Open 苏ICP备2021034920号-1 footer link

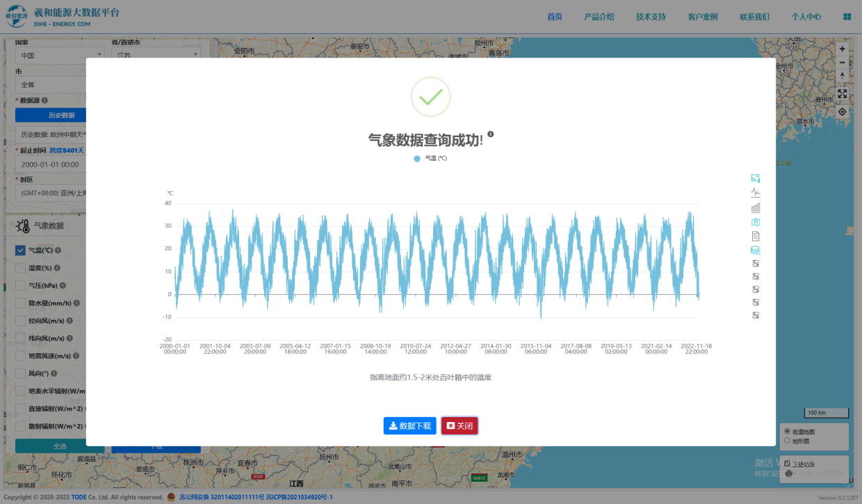[x=300, y=497]
